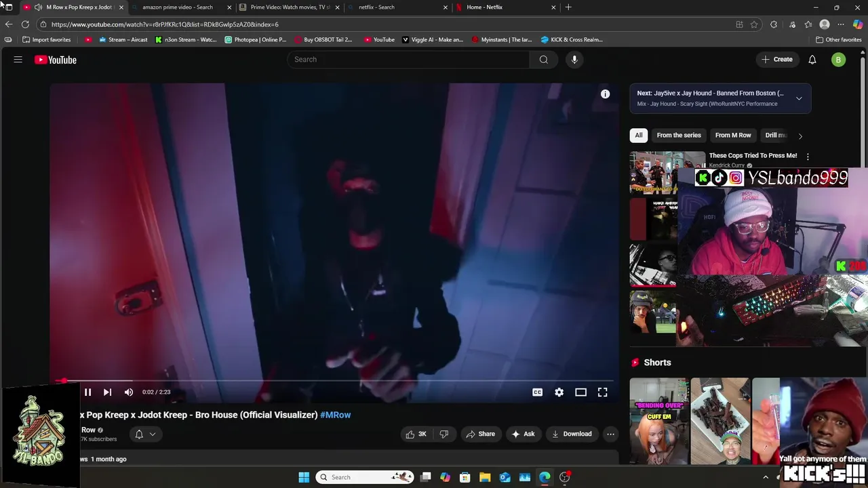Viewport: 868px width, 488px height.
Task: Open Other favorites folder
Action: tap(838, 39)
